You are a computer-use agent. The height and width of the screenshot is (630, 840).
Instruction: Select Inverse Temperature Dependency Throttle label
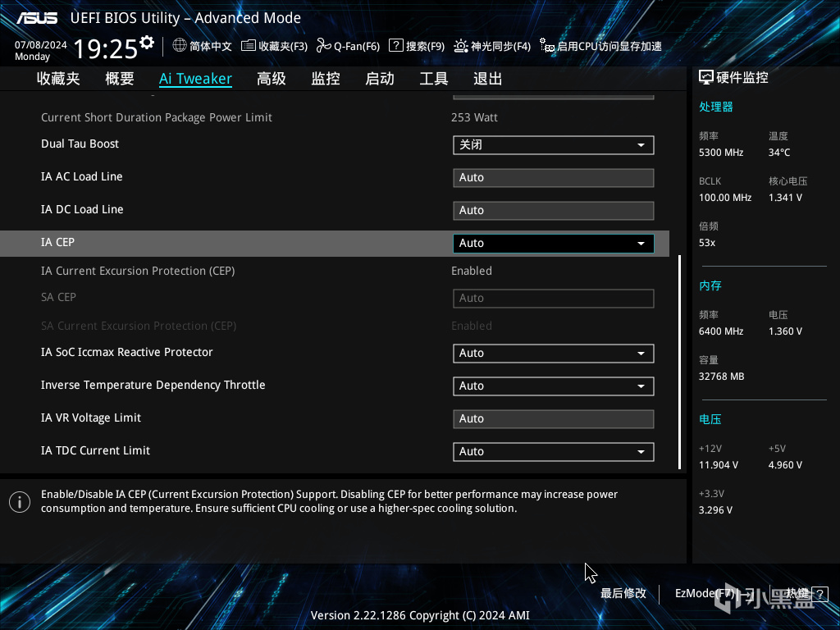153,385
